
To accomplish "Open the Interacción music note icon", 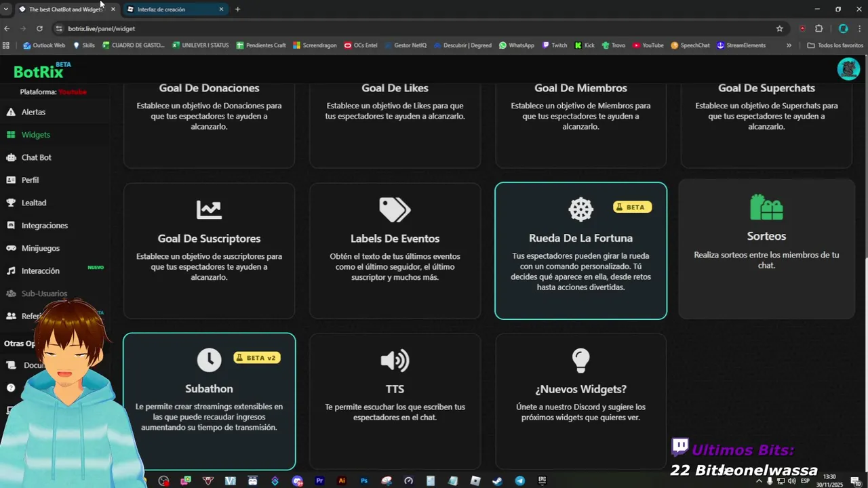I will (11, 271).
